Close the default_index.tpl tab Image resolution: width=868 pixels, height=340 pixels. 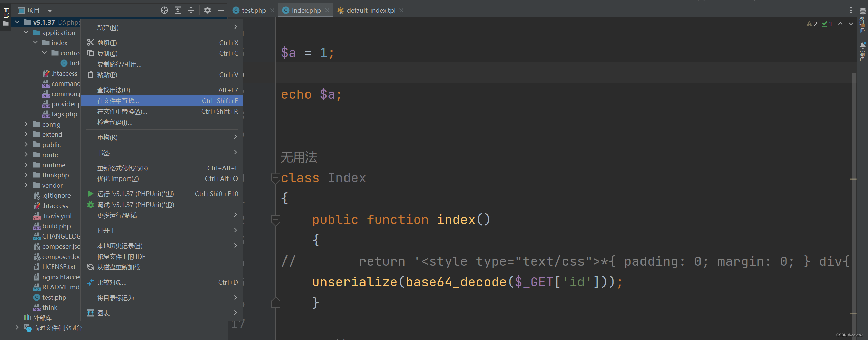point(401,10)
